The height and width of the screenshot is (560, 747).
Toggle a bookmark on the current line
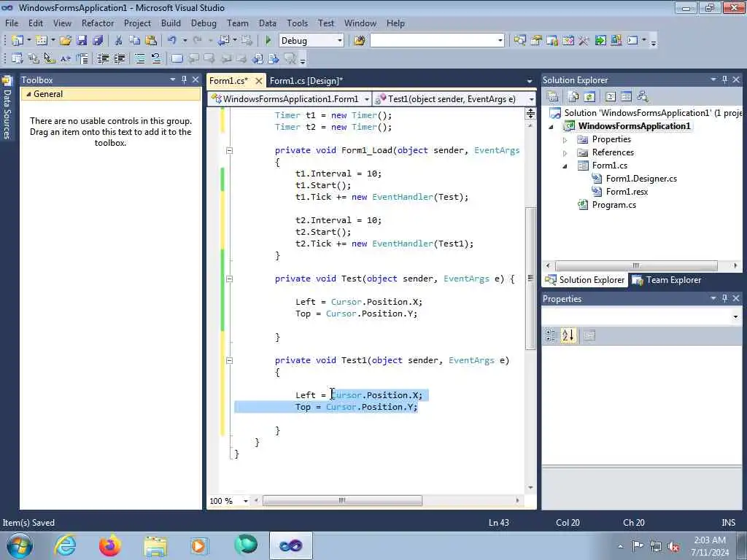coord(177,58)
